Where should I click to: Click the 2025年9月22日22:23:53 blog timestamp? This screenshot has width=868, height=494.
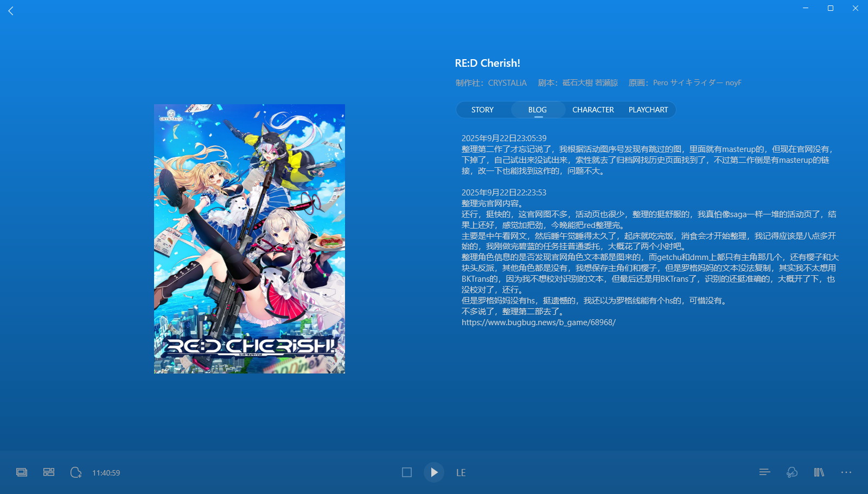pyautogui.click(x=504, y=193)
